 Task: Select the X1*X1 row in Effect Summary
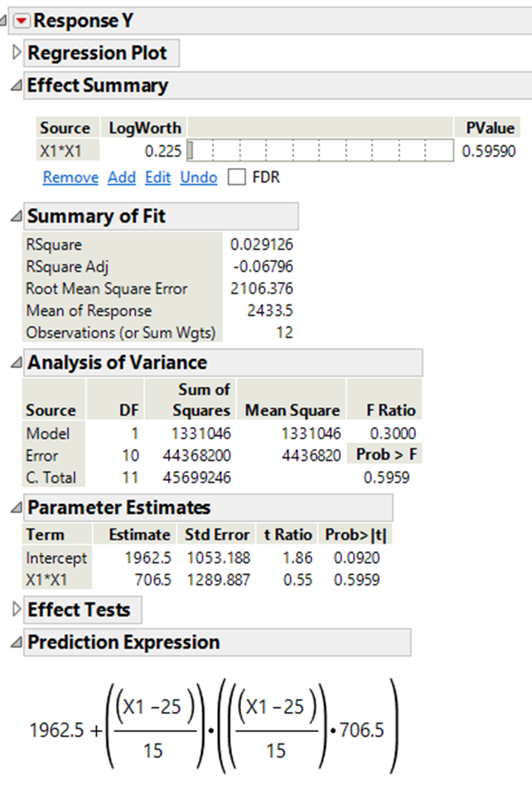[x=62, y=150]
